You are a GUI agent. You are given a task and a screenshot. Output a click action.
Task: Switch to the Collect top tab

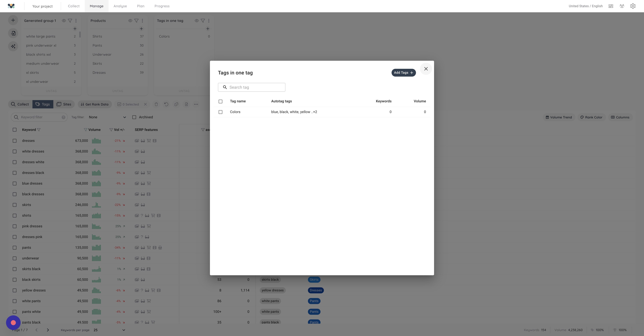tap(74, 6)
